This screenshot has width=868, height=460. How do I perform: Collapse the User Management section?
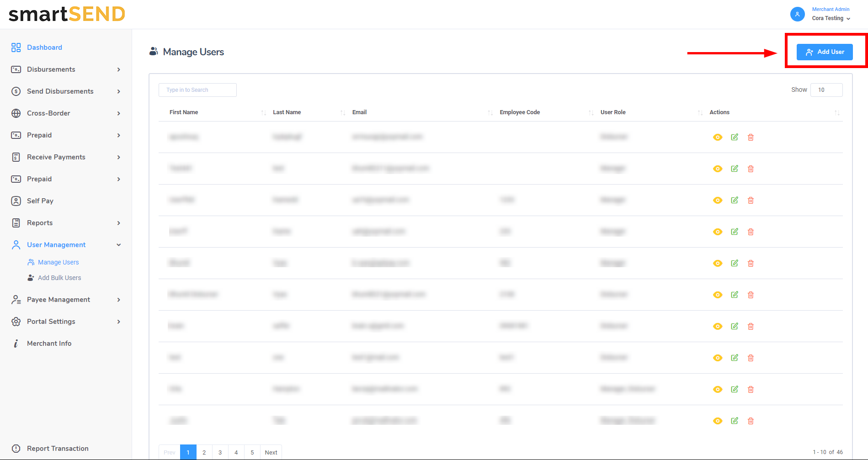tap(118, 245)
